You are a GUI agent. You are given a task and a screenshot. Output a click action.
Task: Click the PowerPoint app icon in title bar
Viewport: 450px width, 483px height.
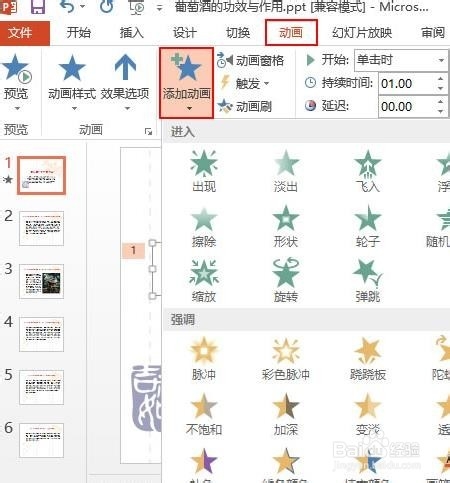(8, 7)
